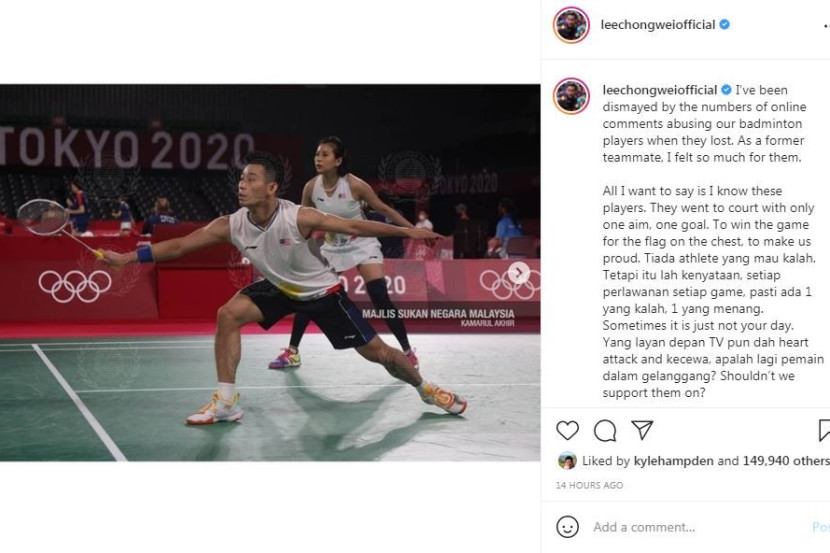Image resolution: width=830 pixels, height=553 pixels.
Task: Click the caption profile avatar
Action: 571,96
